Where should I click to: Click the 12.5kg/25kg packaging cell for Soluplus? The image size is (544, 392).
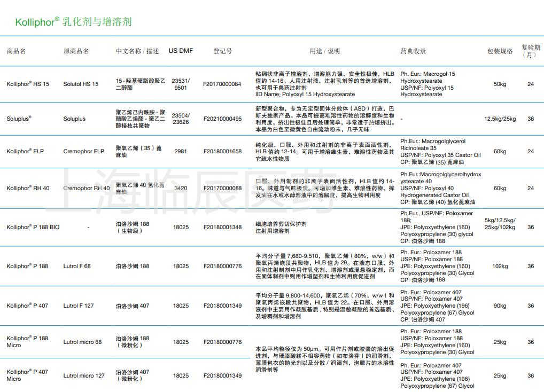pyautogui.click(x=500, y=119)
